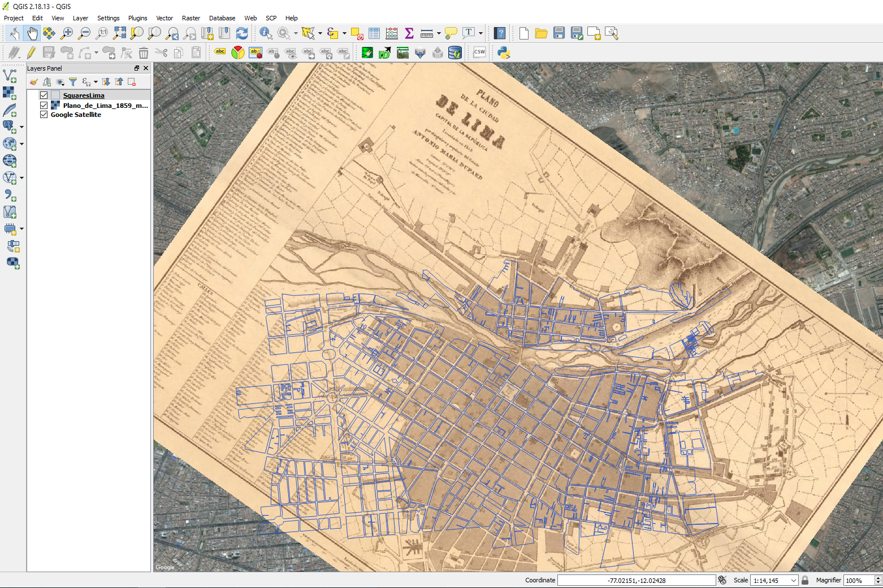883x588 pixels.
Task: Expand Add WMS Layer dropdown arrow
Action: tap(21, 144)
